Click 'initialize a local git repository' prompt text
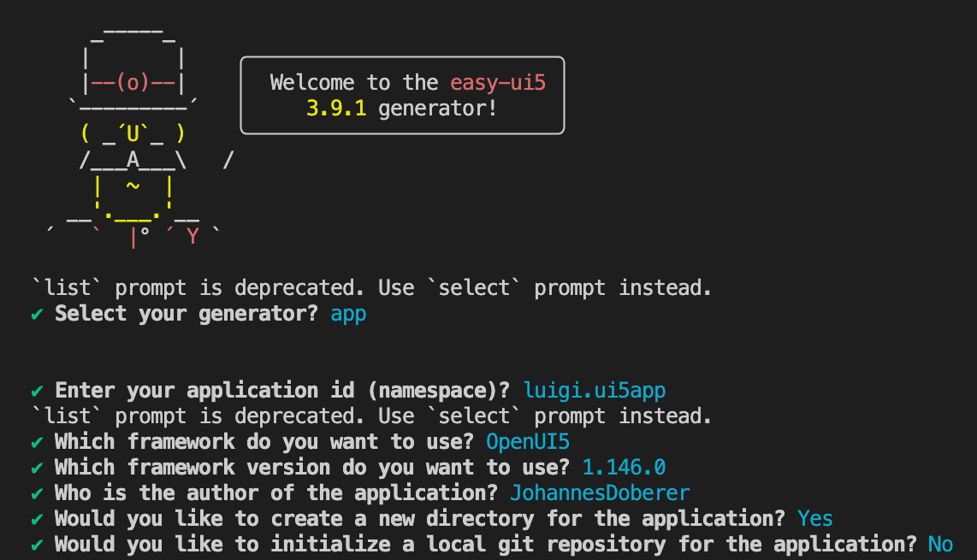Screen dimensions: 977x560 [x=485, y=545]
